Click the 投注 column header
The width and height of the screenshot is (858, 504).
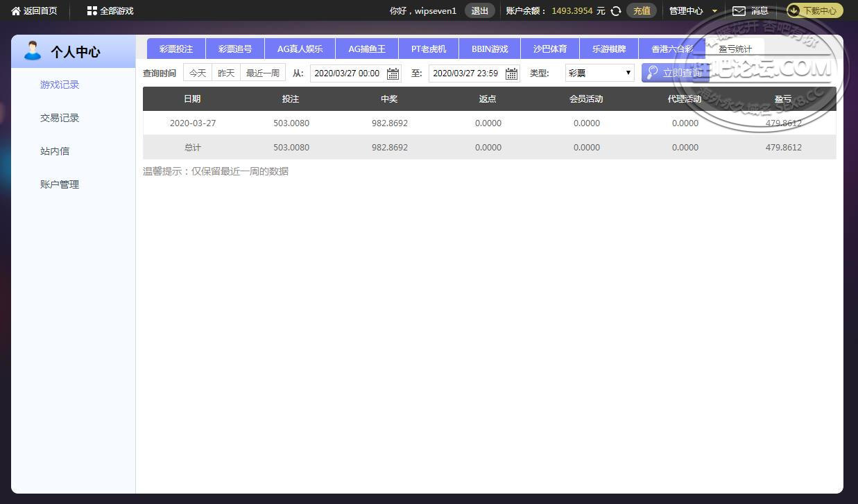point(291,99)
